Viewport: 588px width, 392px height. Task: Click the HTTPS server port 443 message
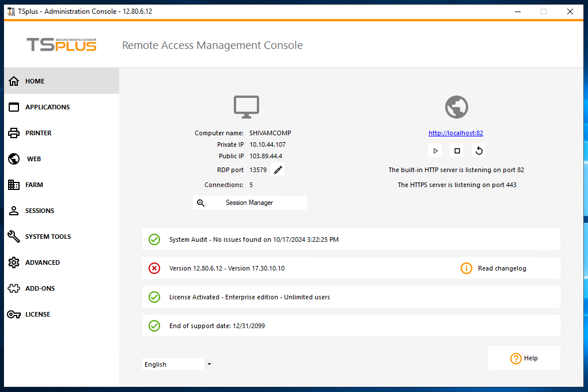pyautogui.click(x=457, y=185)
